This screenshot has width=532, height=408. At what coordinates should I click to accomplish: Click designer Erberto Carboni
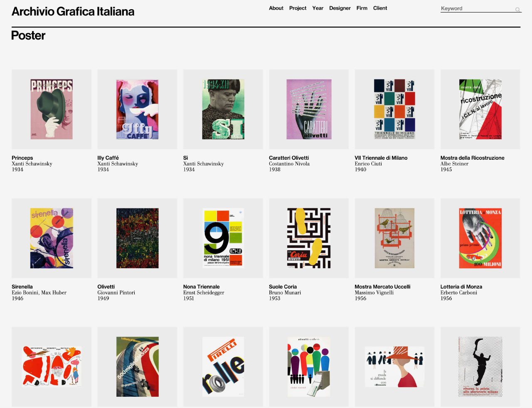459,293
